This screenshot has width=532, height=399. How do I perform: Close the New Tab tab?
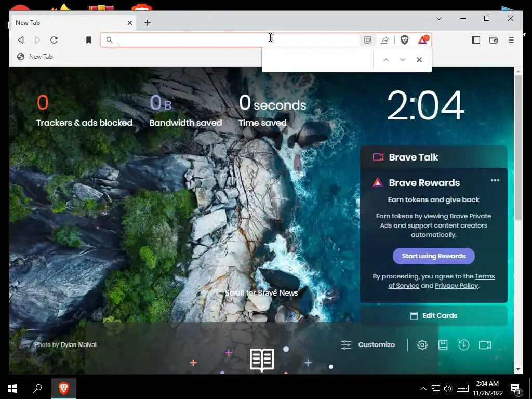coord(129,23)
